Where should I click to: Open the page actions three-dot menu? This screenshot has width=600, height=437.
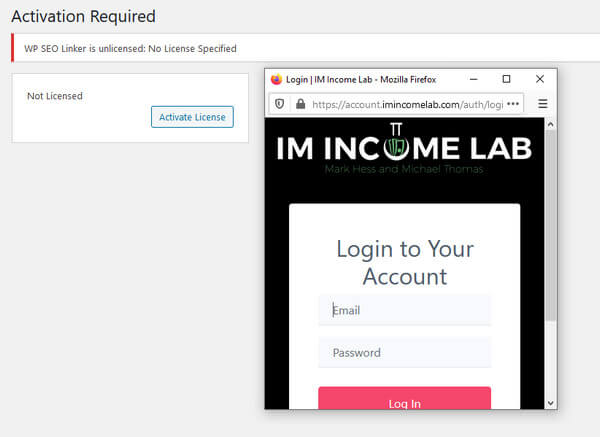pos(513,104)
